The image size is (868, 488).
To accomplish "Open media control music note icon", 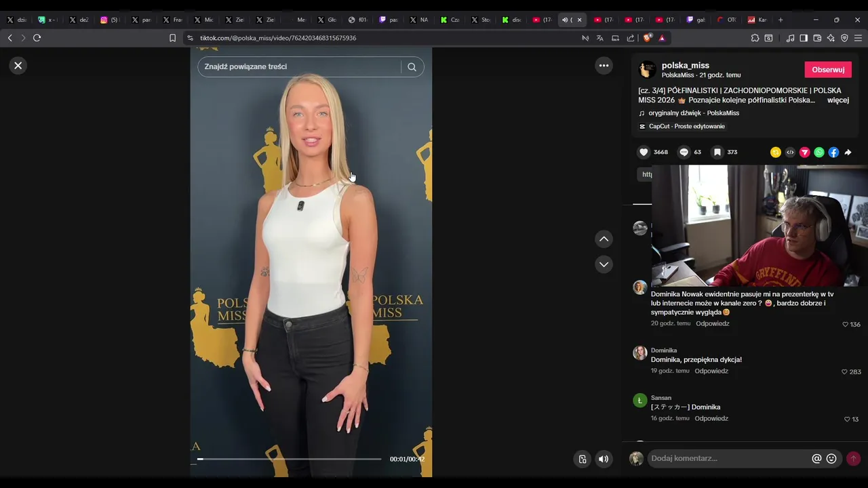I will tap(790, 38).
